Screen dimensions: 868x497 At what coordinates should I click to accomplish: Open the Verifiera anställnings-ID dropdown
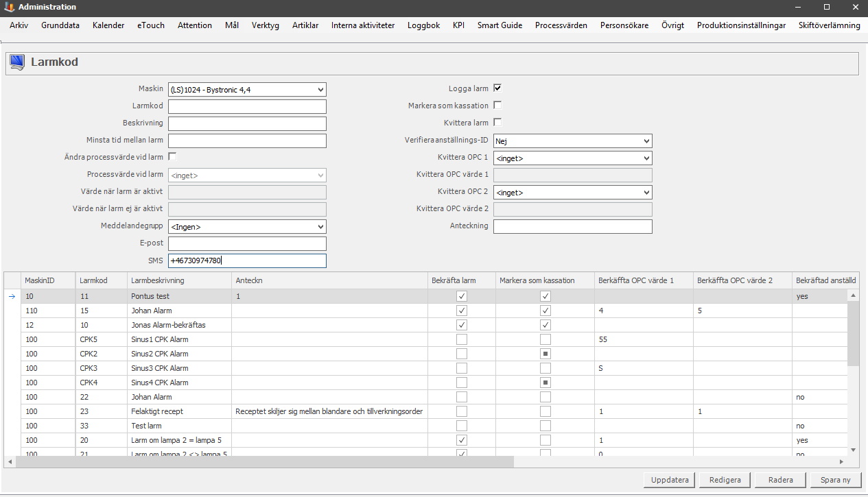(x=646, y=141)
